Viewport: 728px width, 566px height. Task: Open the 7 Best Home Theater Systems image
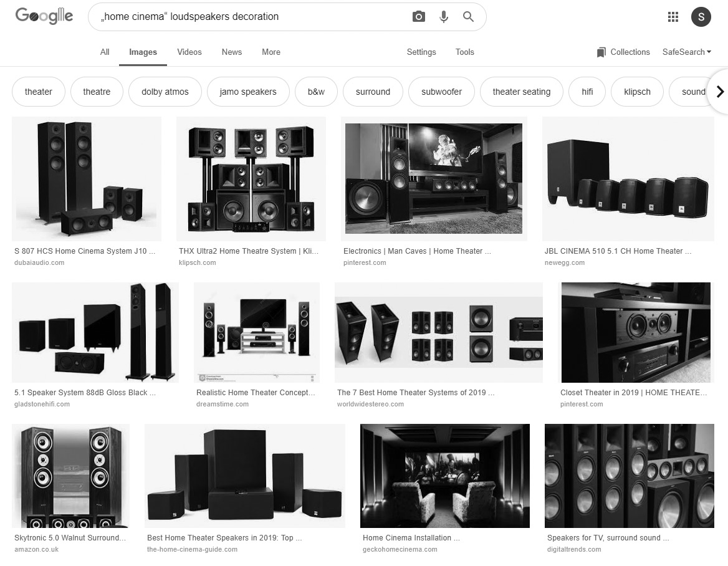click(439, 332)
